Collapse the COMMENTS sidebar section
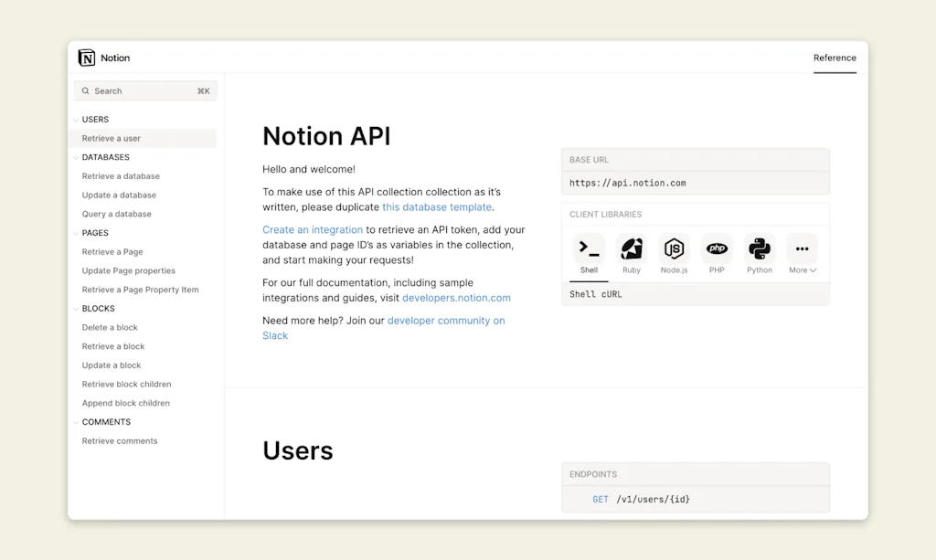 pyautogui.click(x=76, y=421)
